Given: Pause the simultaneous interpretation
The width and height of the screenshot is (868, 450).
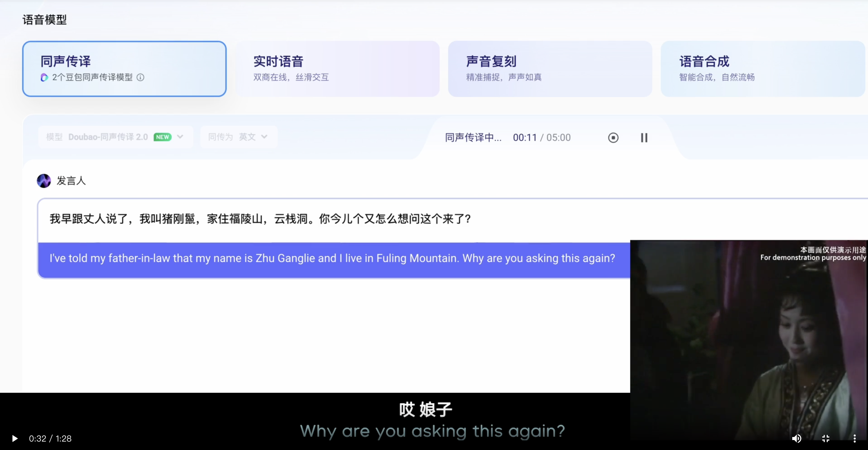Looking at the screenshot, I should click(x=644, y=137).
